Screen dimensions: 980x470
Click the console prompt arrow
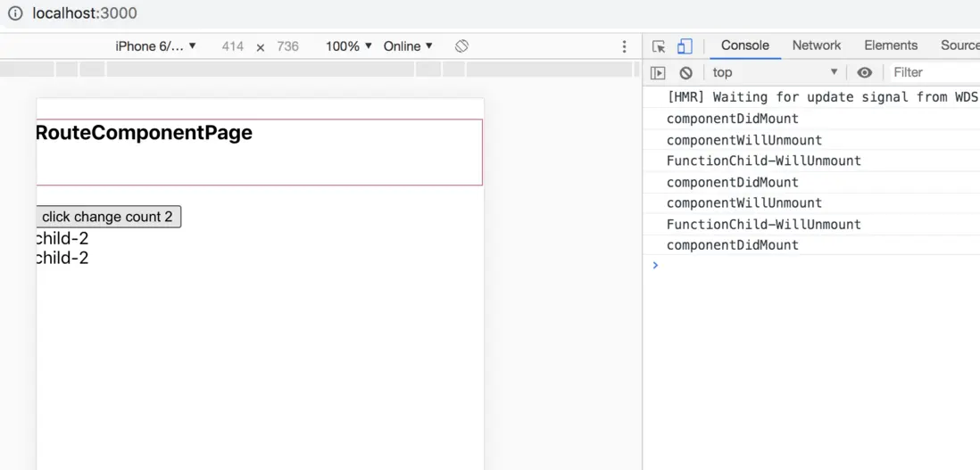click(655, 265)
